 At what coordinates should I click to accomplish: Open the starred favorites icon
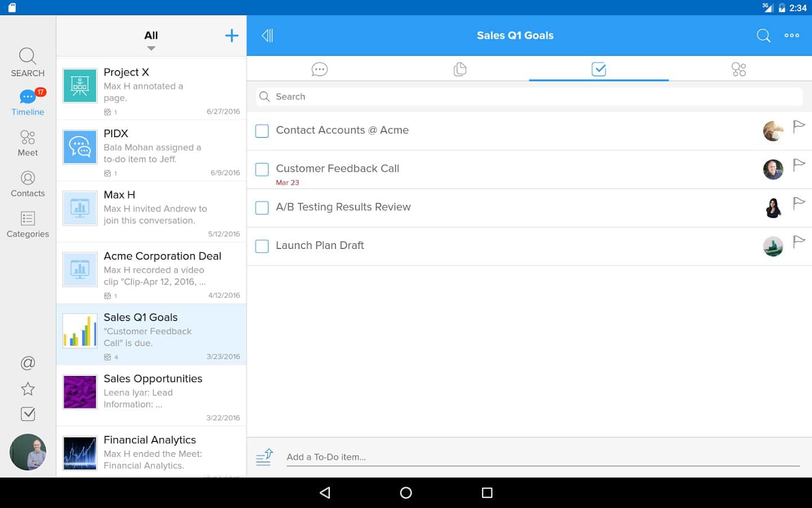coord(28,389)
